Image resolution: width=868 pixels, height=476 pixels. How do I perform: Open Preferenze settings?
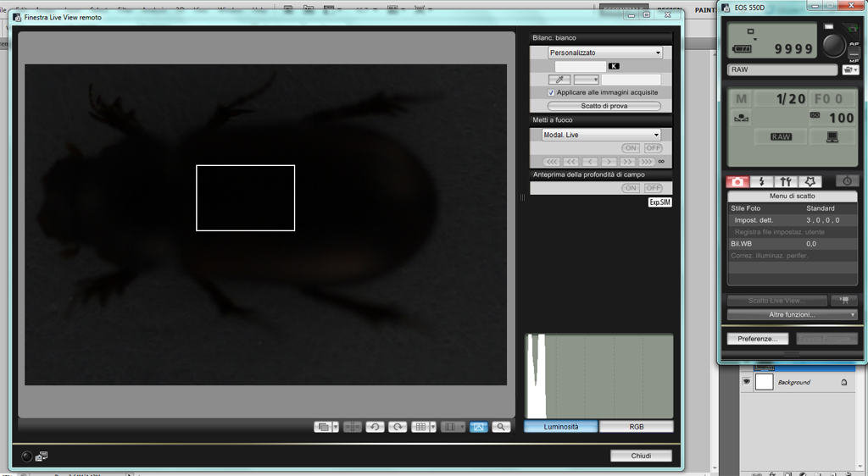(757, 339)
